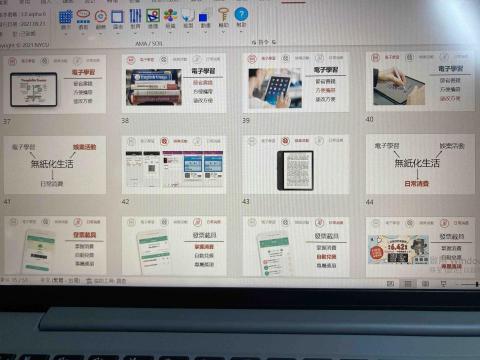
Task: Expand dropdown arrow under blue frame icon
Action: [x=118, y=33]
